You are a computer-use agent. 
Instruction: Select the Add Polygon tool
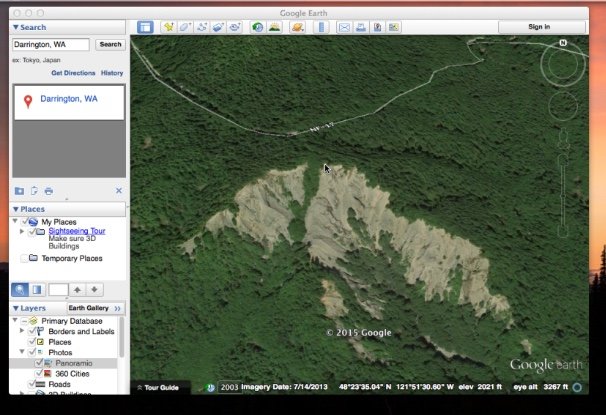click(x=185, y=27)
